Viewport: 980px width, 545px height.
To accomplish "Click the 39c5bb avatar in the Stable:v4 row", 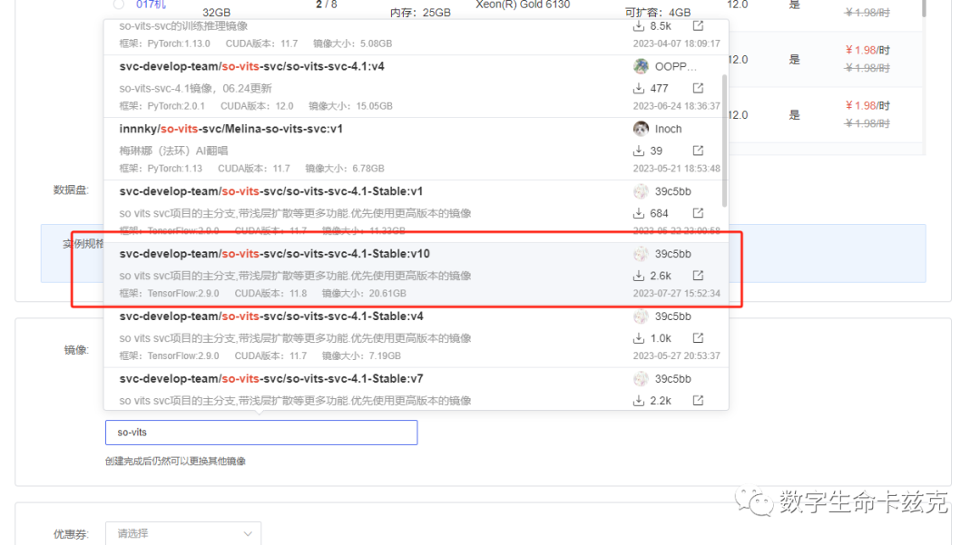I will point(641,316).
